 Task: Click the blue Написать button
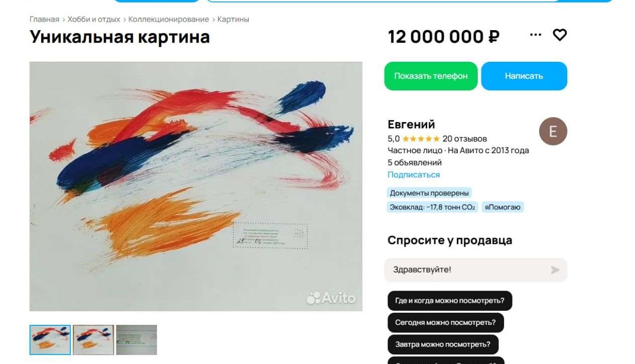point(524,76)
